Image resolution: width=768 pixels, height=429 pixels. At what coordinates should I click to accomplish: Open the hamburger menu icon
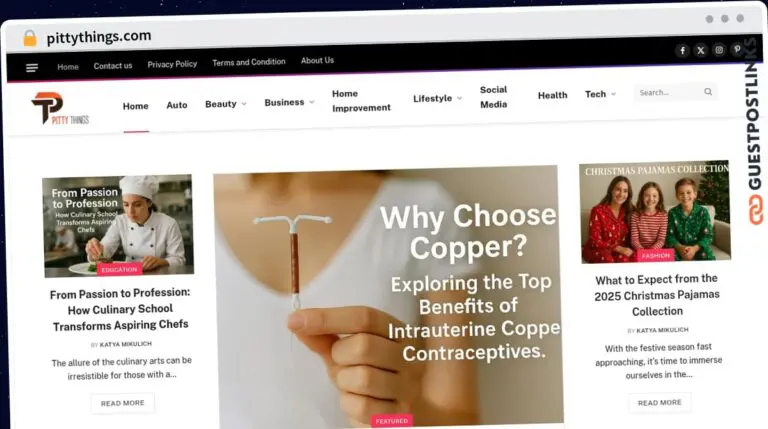pos(32,68)
